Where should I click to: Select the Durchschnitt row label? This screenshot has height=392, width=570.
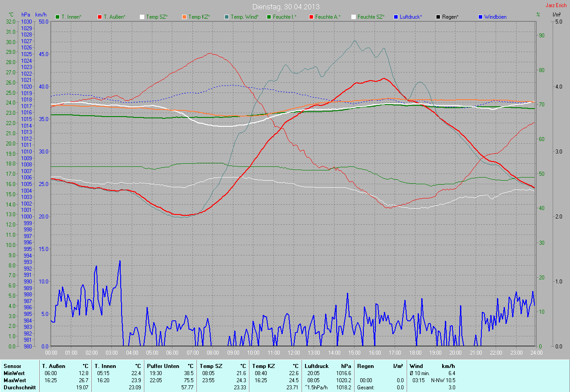pos(19,388)
